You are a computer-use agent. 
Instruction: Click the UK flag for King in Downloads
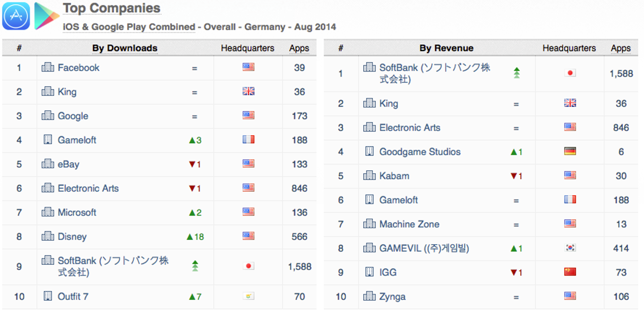pyautogui.click(x=249, y=92)
